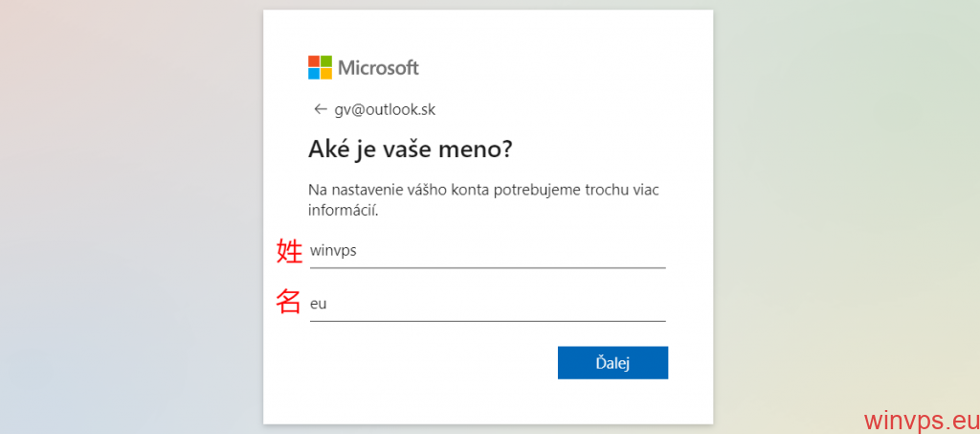The image size is (980, 434).
Task: Click the Microsoft four-square logo
Action: click(320, 67)
